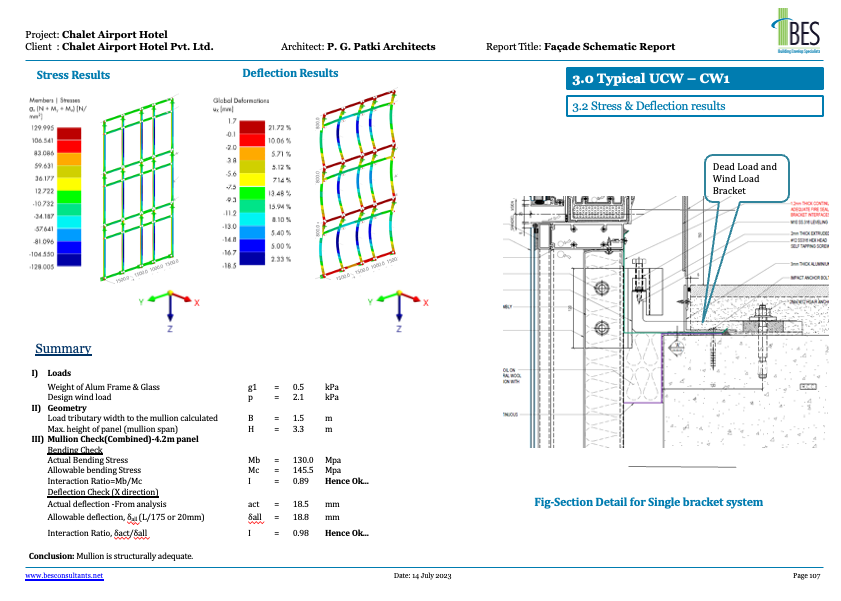Click the yellow origin sphere of the Deflection axis triad

399,291
